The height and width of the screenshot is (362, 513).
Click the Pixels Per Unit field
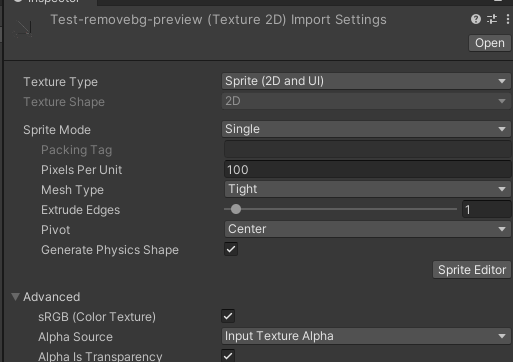(x=367, y=170)
